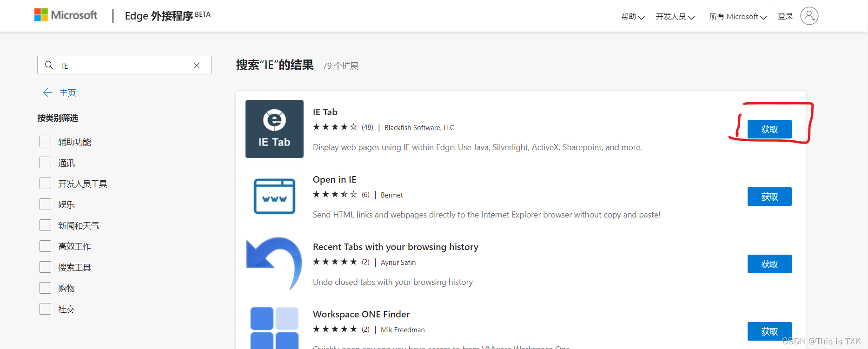Check the 购物 category
Image resolution: width=868 pixels, height=349 pixels.
[45, 288]
